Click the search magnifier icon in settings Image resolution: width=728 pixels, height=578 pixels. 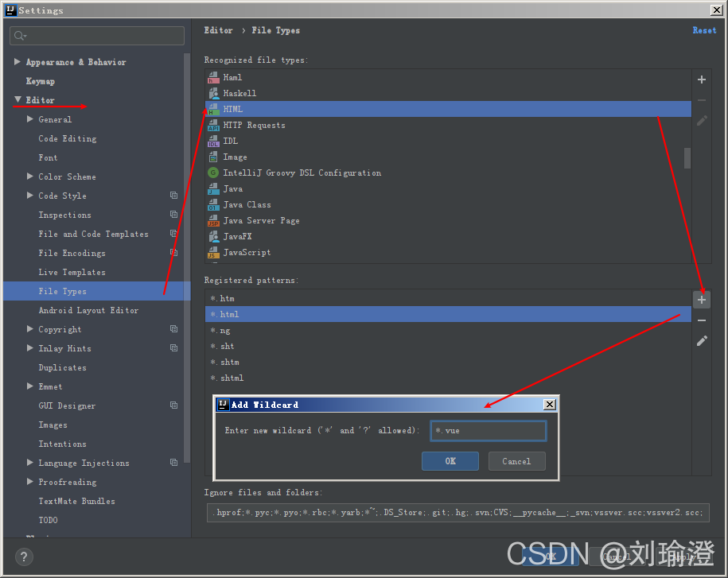[20, 36]
